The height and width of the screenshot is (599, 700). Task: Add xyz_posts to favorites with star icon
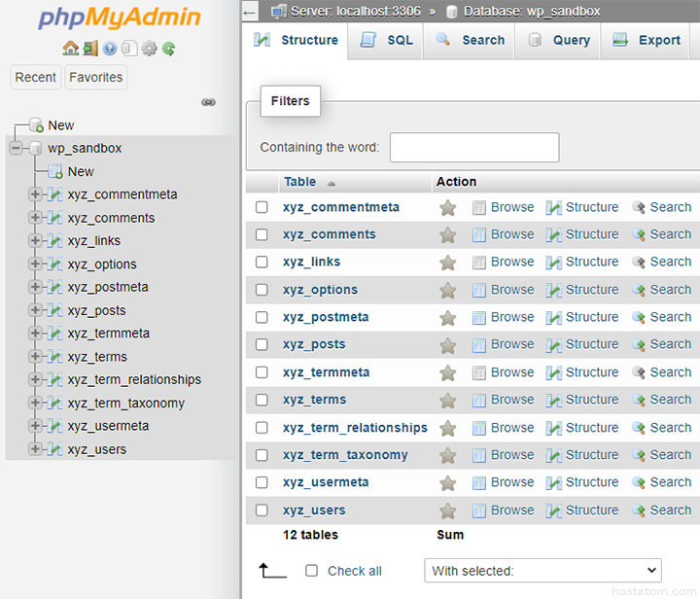(x=447, y=345)
